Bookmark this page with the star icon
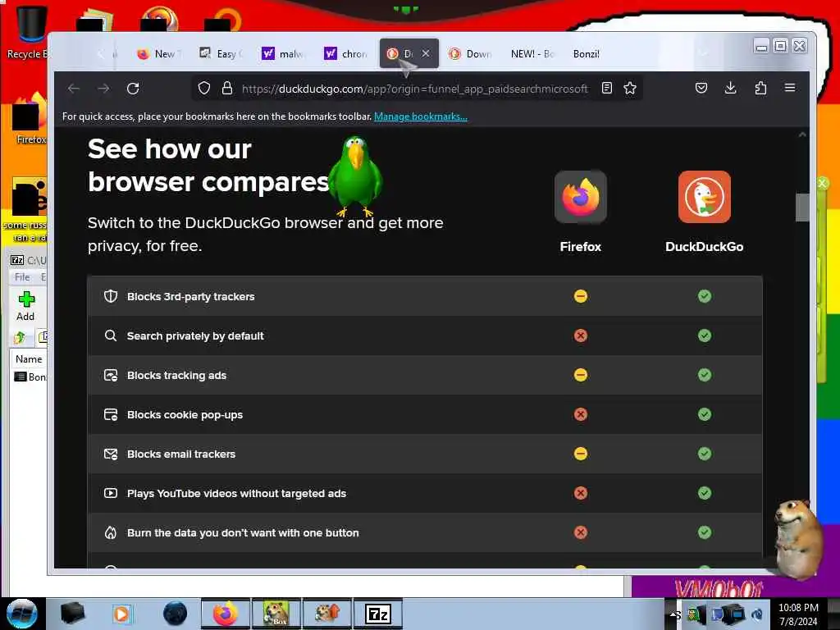Image resolution: width=840 pixels, height=630 pixels. pyautogui.click(x=630, y=88)
